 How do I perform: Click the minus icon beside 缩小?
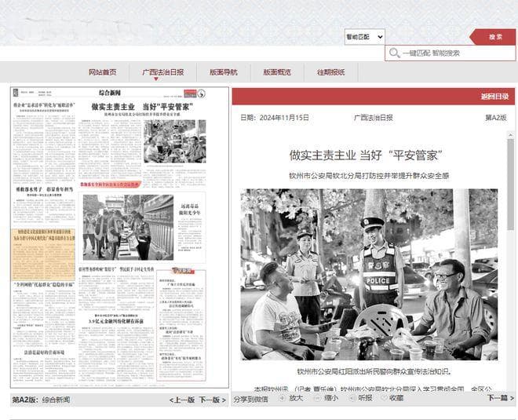(317, 398)
